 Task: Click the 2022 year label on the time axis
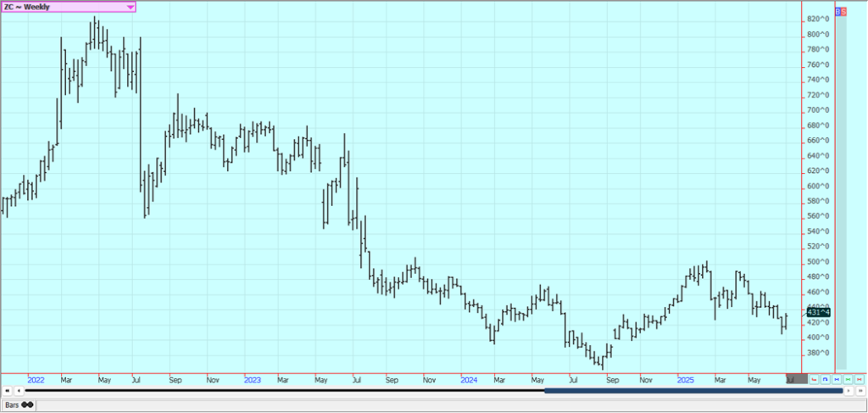[x=36, y=380]
